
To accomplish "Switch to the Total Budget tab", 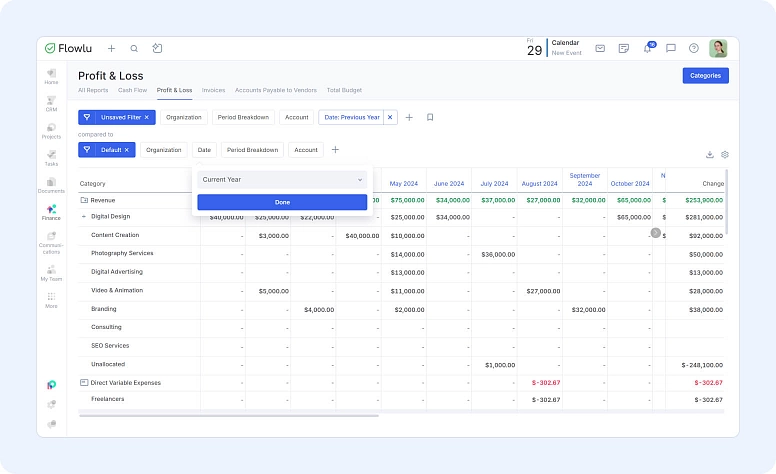I will click(x=344, y=90).
